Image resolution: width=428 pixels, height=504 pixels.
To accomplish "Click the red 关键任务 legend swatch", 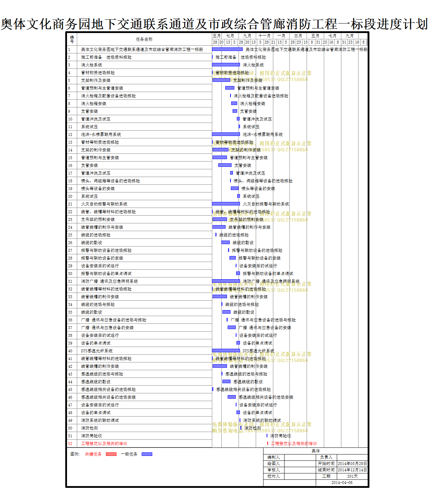I will (x=111, y=454).
